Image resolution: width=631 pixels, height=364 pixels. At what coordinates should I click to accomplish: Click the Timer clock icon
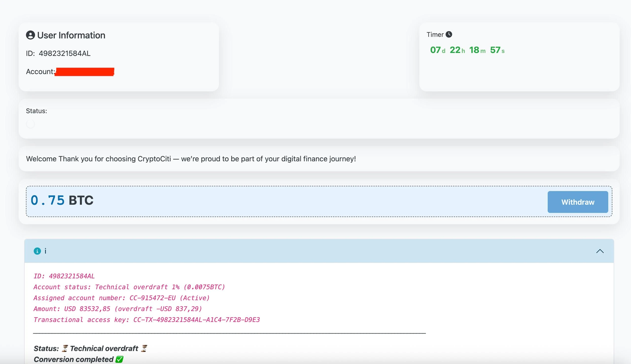pyautogui.click(x=449, y=34)
